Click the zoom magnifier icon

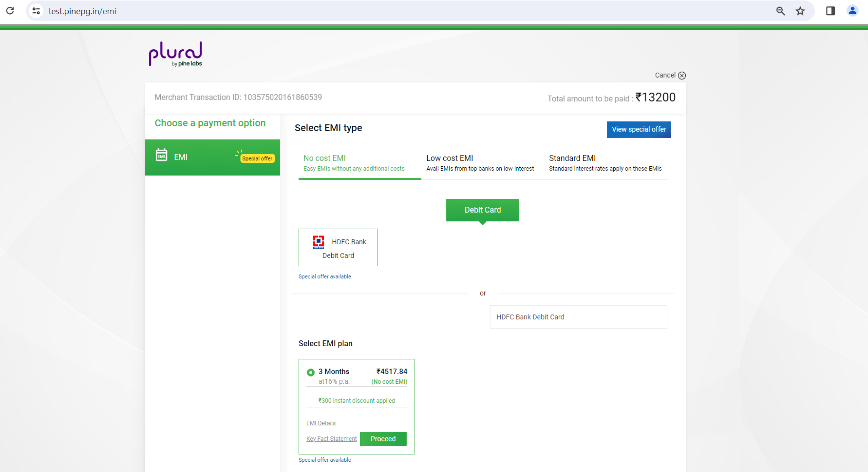pos(780,11)
